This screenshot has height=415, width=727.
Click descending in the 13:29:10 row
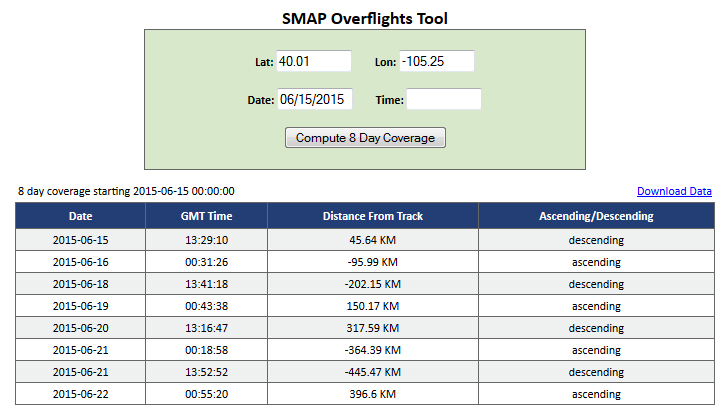pos(596,240)
